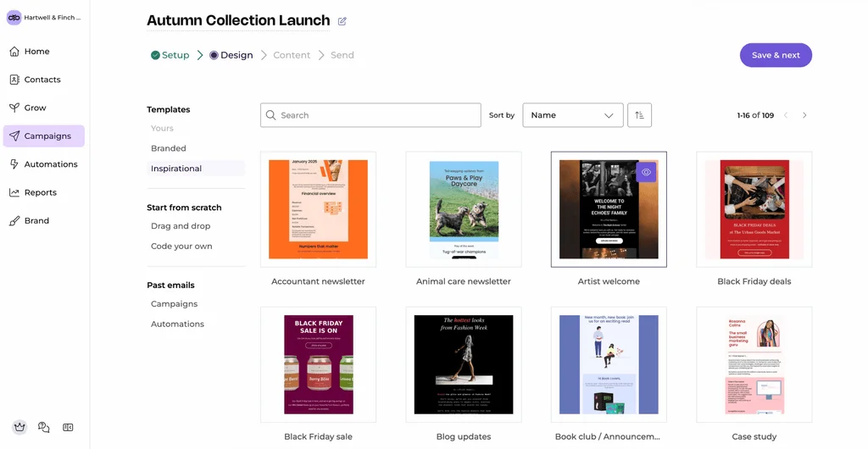868x449 pixels.
Task: Collapse the sidebar with the panel icon
Action: (x=68, y=428)
